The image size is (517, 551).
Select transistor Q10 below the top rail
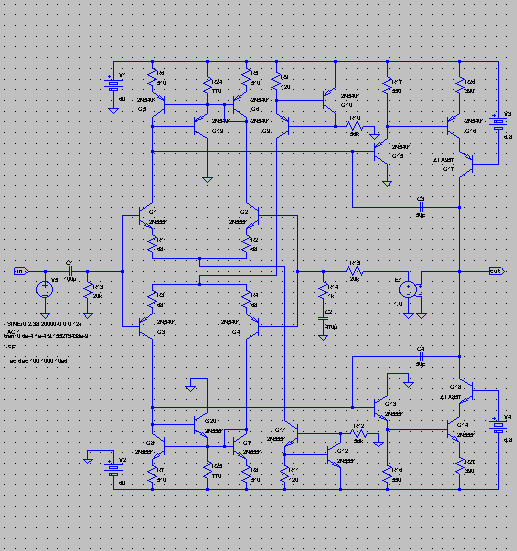329,101
